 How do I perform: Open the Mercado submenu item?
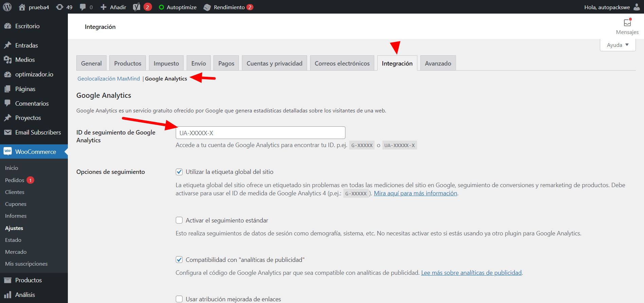coord(16,252)
